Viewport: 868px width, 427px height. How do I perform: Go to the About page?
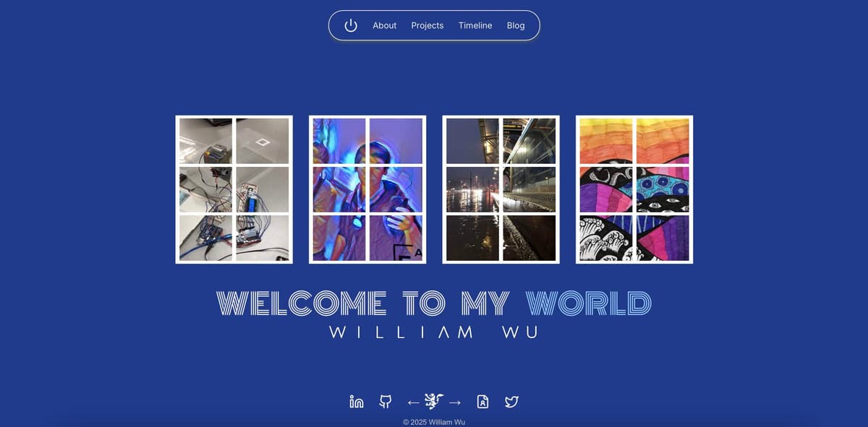[x=385, y=25]
